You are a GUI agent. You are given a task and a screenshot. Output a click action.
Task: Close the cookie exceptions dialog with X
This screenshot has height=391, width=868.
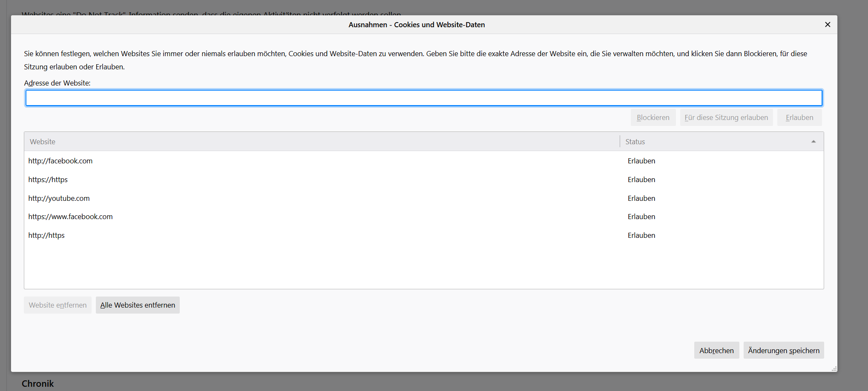click(x=828, y=25)
